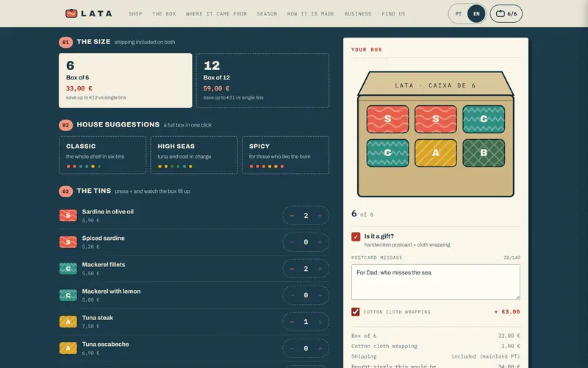Apply the Spicy house suggestion
Image resolution: width=588 pixels, height=368 pixels.
click(285, 155)
